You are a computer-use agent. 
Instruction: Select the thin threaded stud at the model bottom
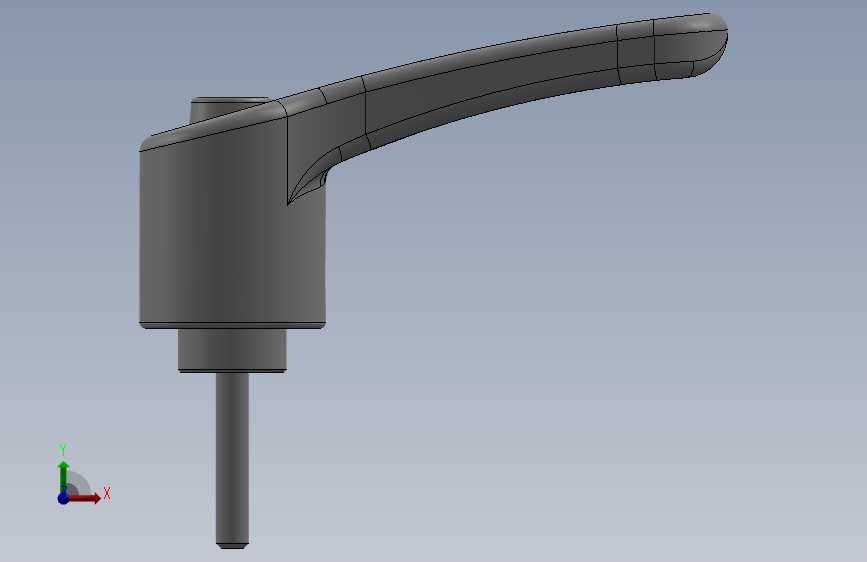[x=232, y=461]
